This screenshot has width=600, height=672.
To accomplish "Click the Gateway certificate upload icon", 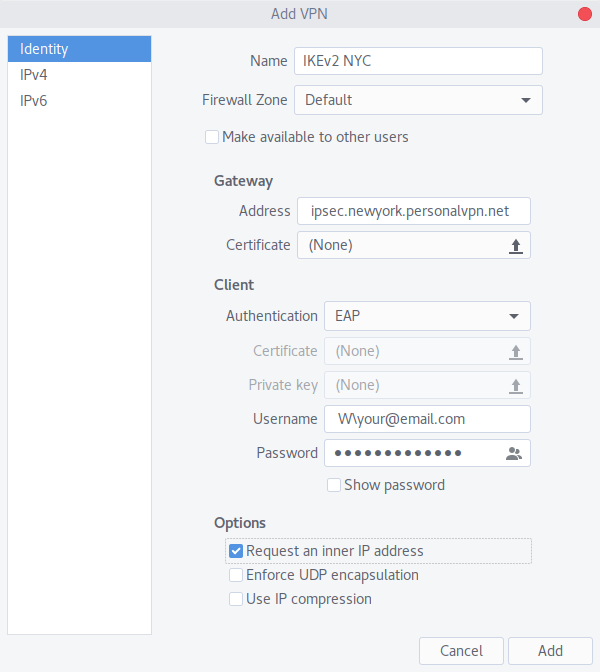I will (516, 246).
